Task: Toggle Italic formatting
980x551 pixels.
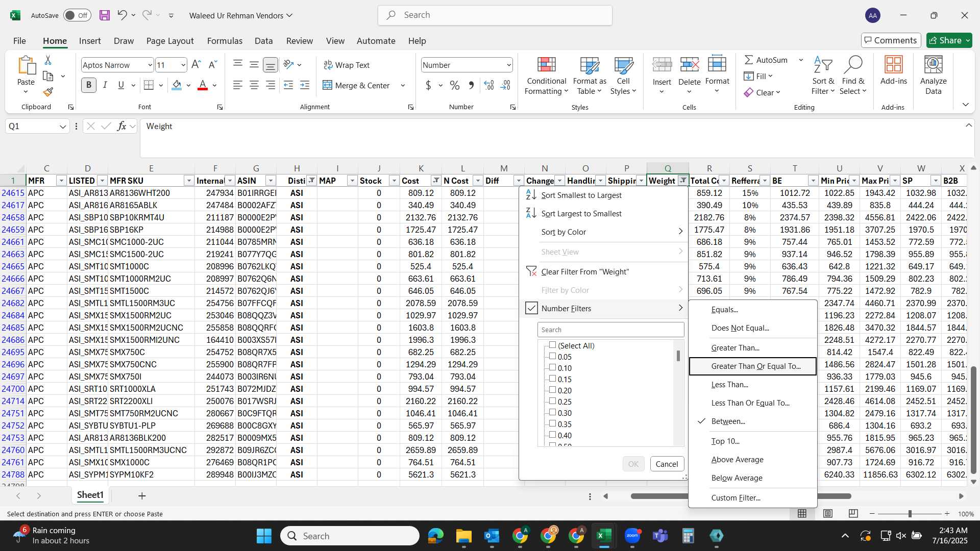Action: tap(105, 85)
